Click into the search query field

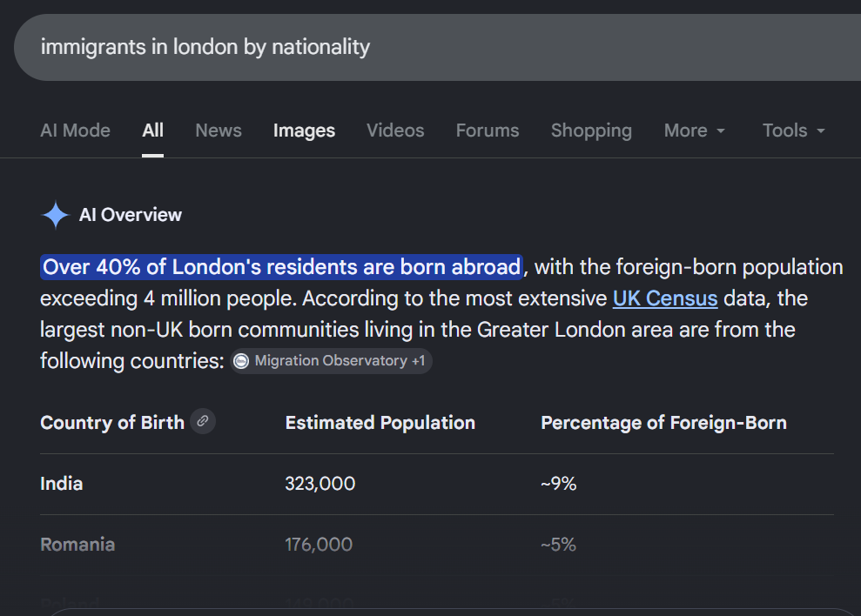(x=437, y=47)
